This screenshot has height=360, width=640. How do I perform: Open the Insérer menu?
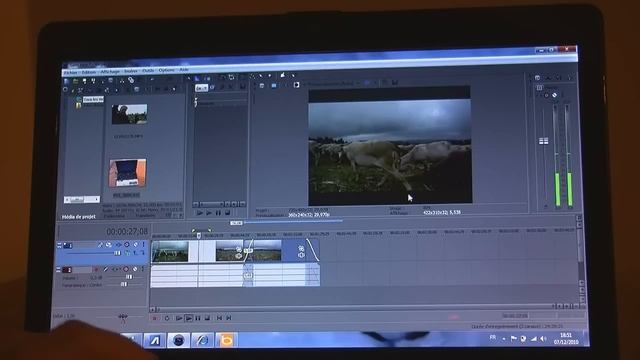[x=131, y=71]
